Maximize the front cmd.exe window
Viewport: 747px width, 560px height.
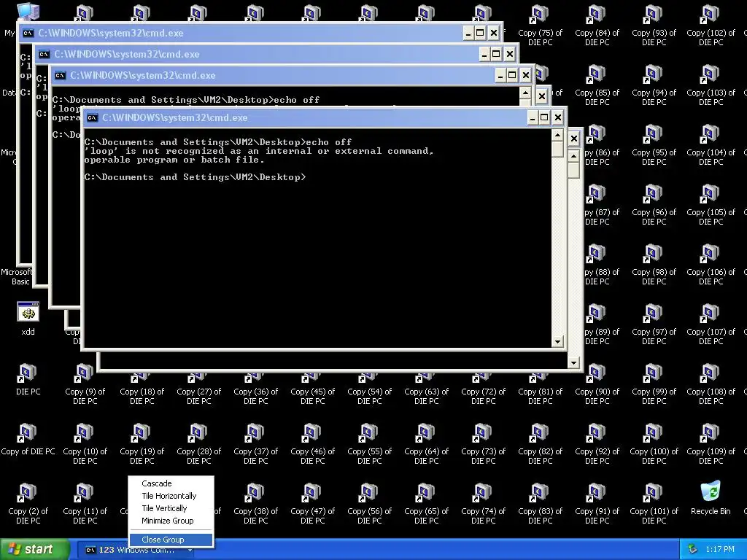pos(544,117)
